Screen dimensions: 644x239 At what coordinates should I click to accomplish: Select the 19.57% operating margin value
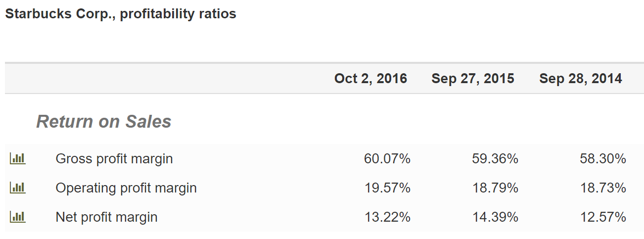tap(387, 188)
